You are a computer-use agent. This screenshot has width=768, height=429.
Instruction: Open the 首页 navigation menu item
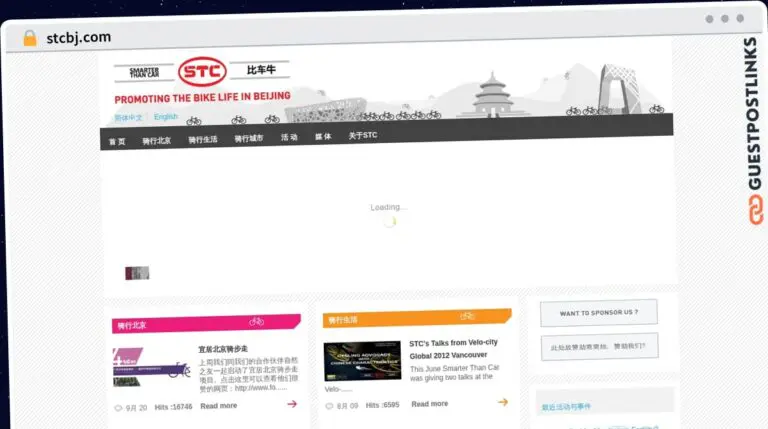pos(117,141)
